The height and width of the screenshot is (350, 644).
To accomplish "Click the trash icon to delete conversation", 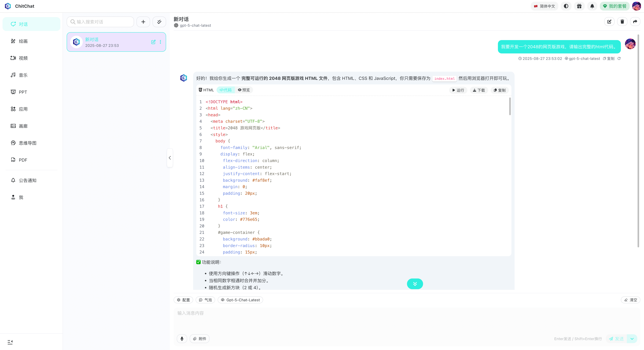I will point(622,22).
